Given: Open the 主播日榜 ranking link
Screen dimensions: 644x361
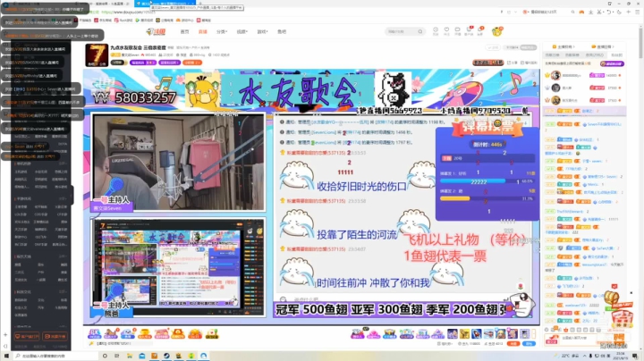Looking at the screenshot, I should point(563,46).
